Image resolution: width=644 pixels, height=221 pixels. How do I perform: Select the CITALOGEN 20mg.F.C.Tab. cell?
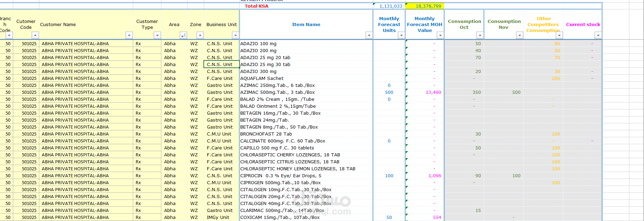coord(306,197)
